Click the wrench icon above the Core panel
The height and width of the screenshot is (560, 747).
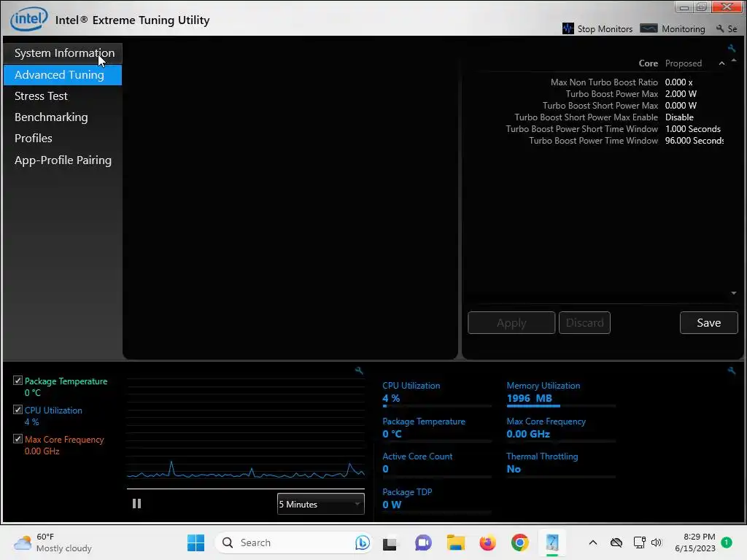pos(731,48)
